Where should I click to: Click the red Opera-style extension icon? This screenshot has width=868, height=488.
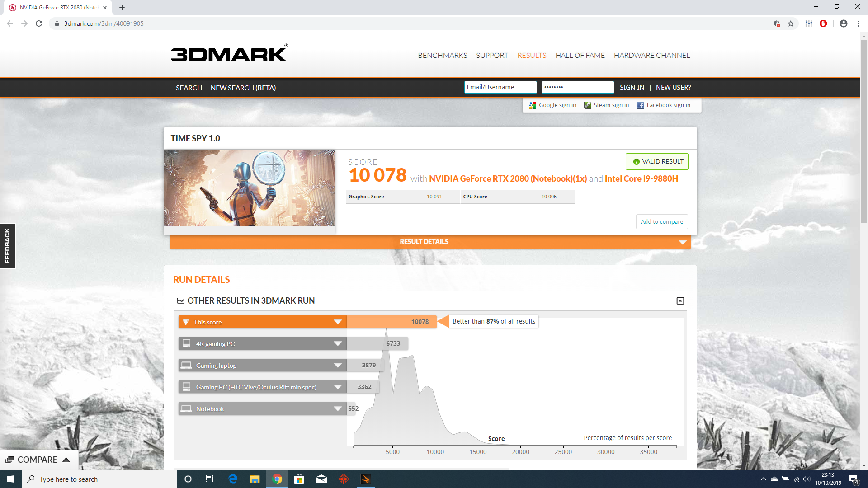point(823,23)
